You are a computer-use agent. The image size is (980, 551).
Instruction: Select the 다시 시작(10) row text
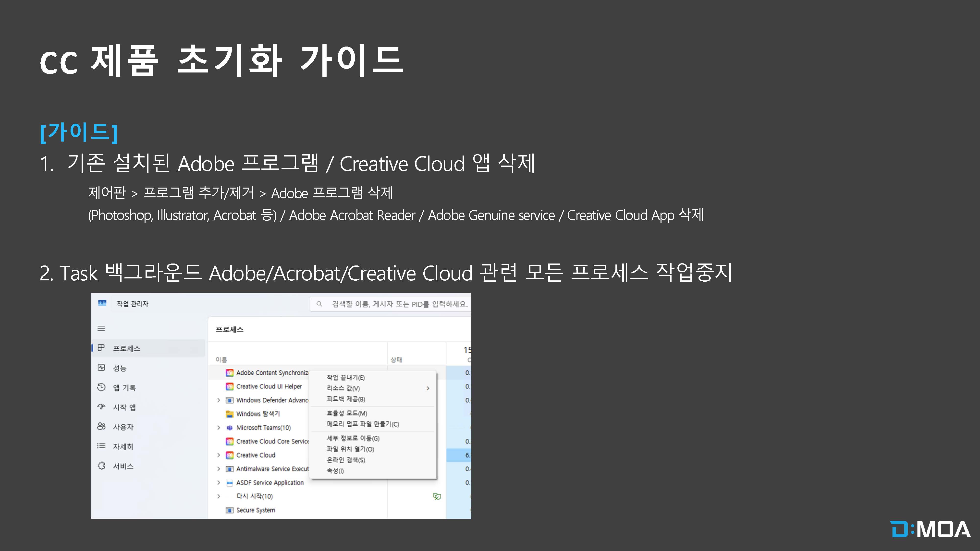[255, 496]
